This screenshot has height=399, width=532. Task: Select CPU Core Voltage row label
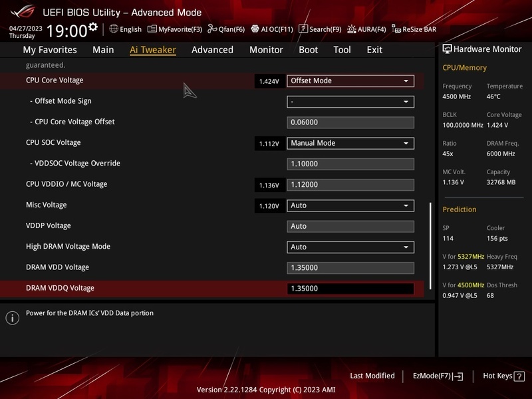click(55, 80)
